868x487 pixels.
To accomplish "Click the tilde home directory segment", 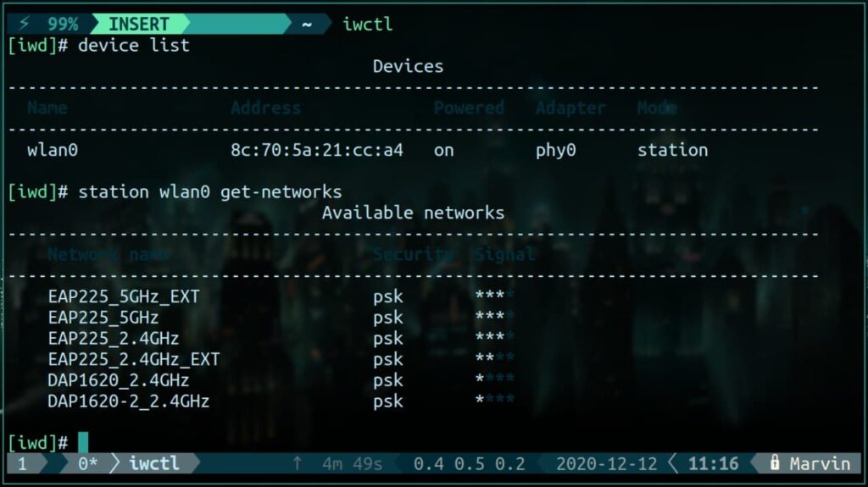I will 307,25.
